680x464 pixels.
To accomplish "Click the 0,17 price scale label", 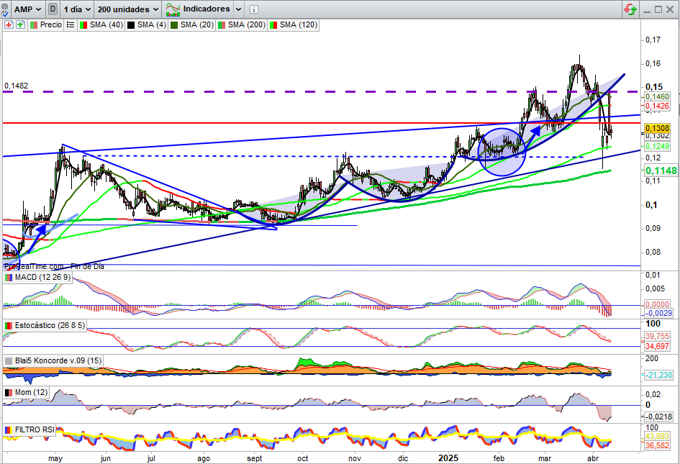I will (653, 39).
